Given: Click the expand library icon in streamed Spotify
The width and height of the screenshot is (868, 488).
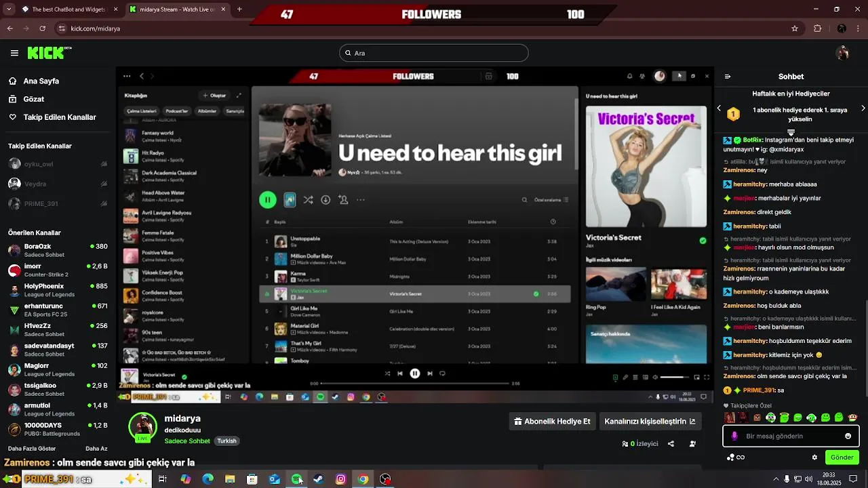Looking at the screenshot, I should [239, 96].
